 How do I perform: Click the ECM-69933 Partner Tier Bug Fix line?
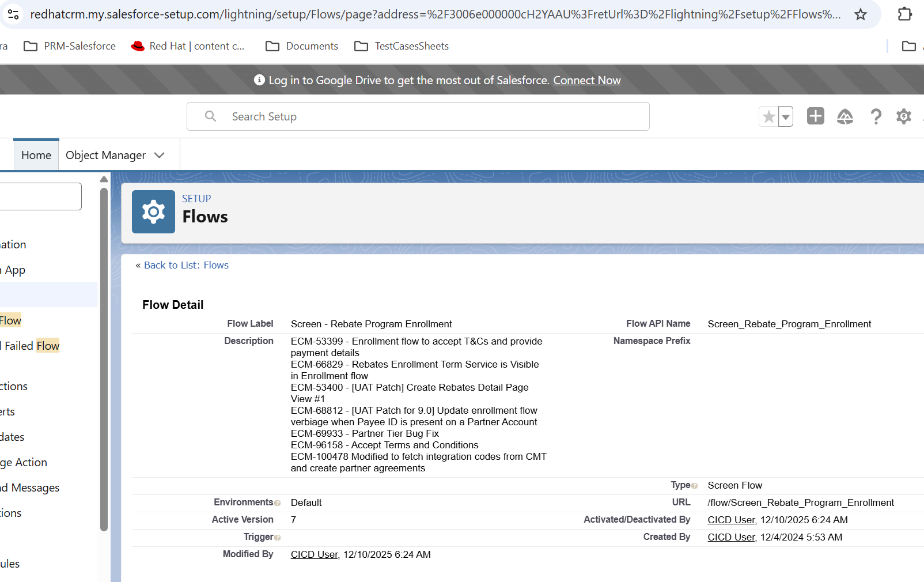[x=365, y=433]
